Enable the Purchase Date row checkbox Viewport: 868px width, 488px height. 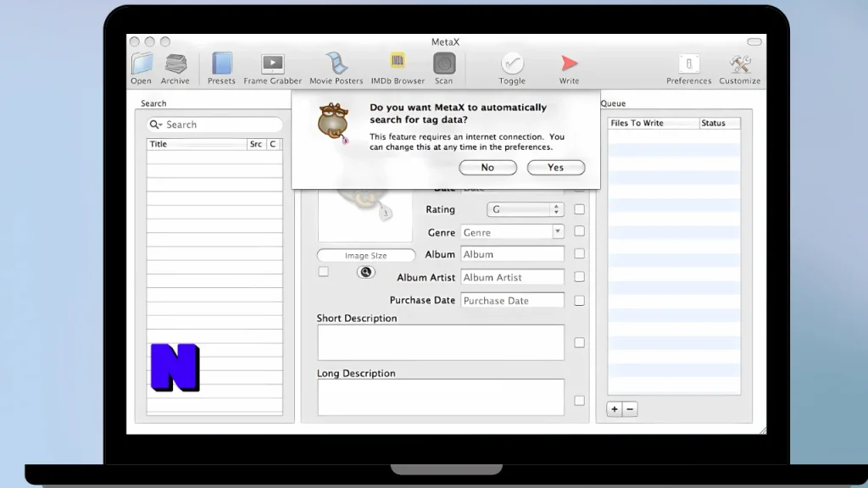coord(579,301)
